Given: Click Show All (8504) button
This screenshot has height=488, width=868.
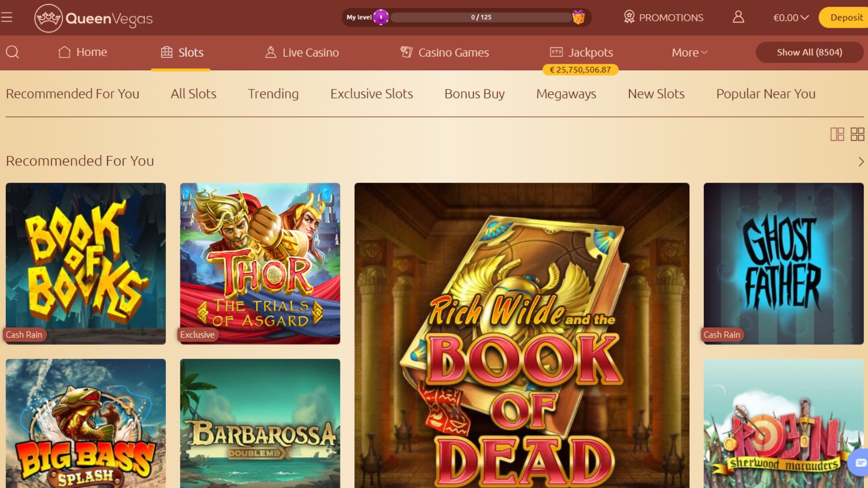Looking at the screenshot, I should pyautogui.click(x=809, y=52).
